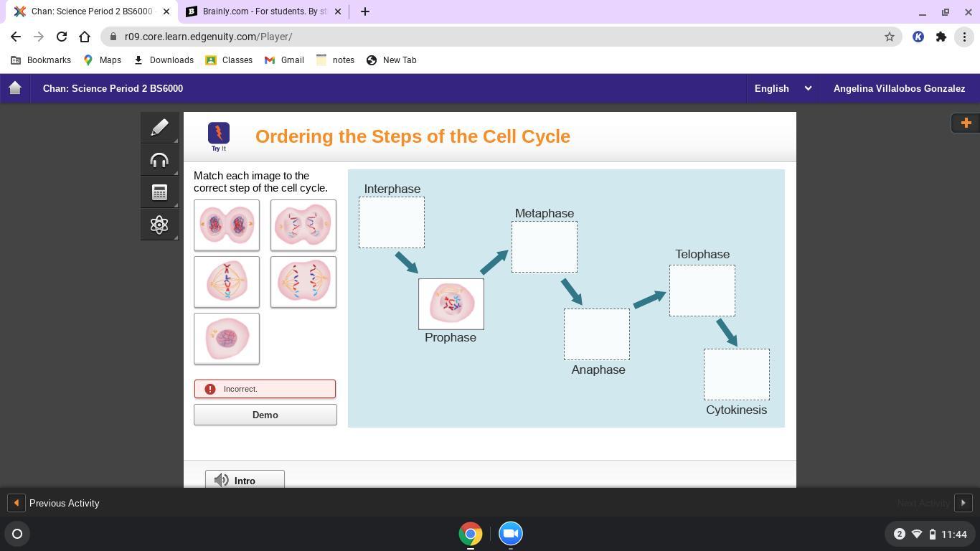Open the Zoom app in the shelf

pos(510,533)
